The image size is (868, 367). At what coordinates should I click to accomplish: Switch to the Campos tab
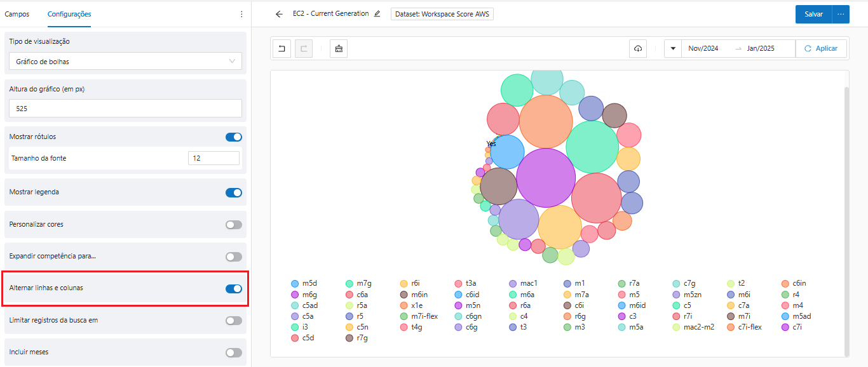[x=17, y=14]
